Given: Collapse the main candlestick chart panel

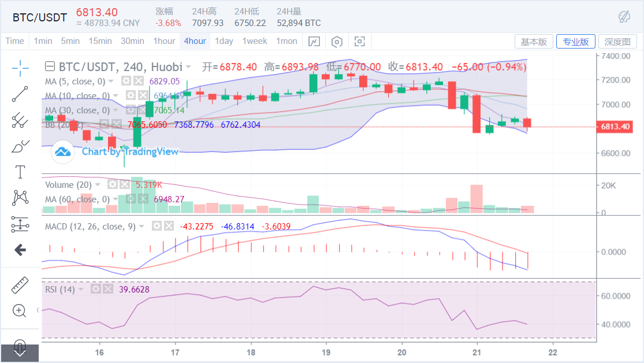Looking at the screenshot, I should [50, 66].
